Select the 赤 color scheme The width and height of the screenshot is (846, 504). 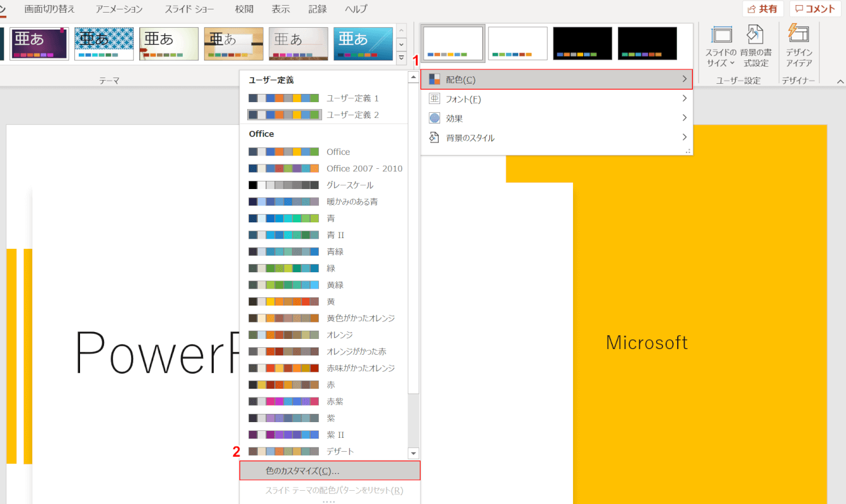(x=324, y=385)
